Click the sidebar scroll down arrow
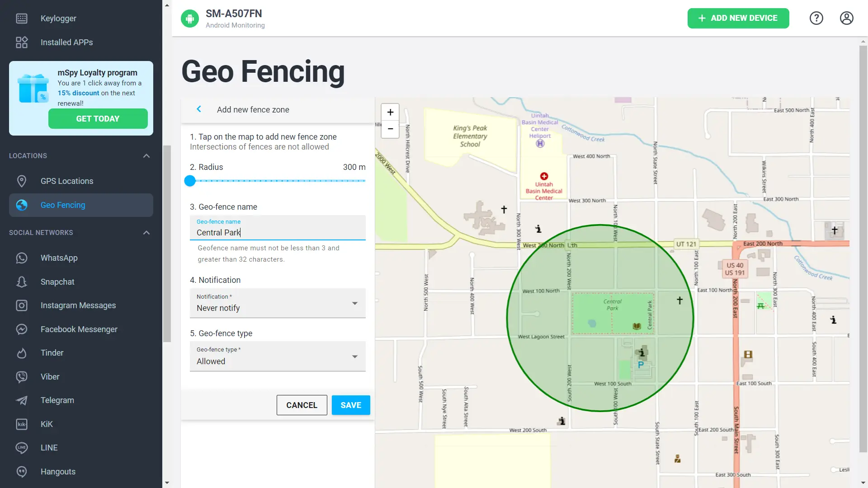This screenshot has width=868, height=488. (167, 483)
